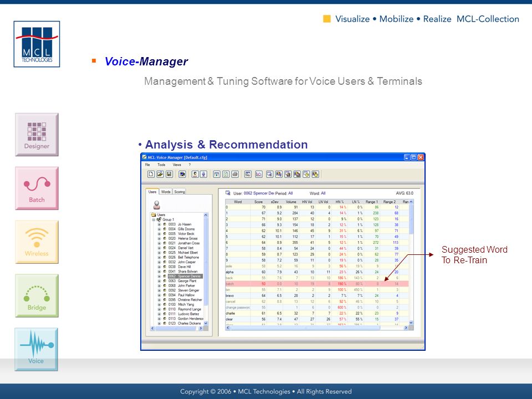
Task: Expand user 0026 Bell Telephone
Action: point(159,258)
